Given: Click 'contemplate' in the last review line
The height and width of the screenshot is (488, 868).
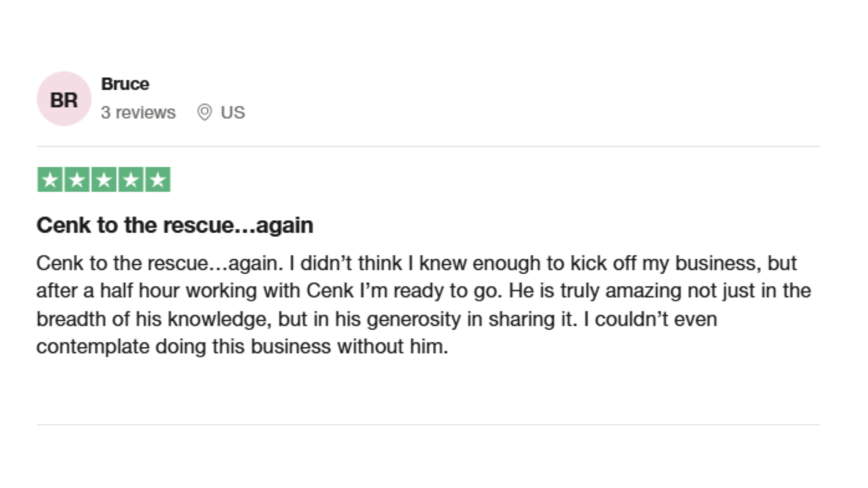Looking at the screenshot, I should point(93,347).
